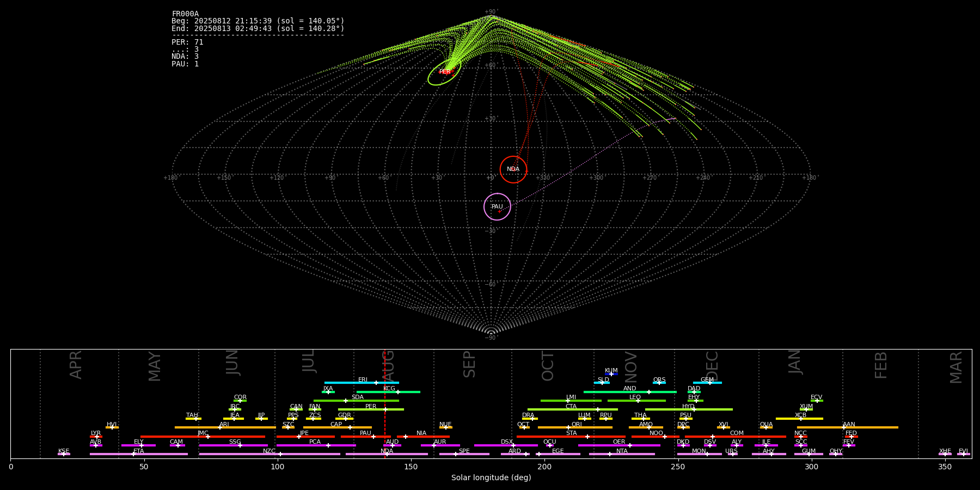This screenshot has width=980, height=490.
Task: Click the GEM shower label
Action: pos(707,380)
